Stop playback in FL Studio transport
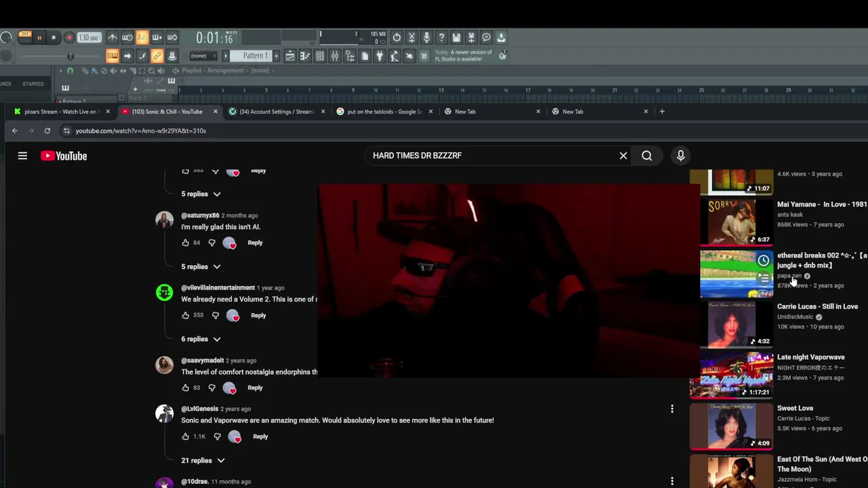868x488 pixels. [x=54, y=38]
